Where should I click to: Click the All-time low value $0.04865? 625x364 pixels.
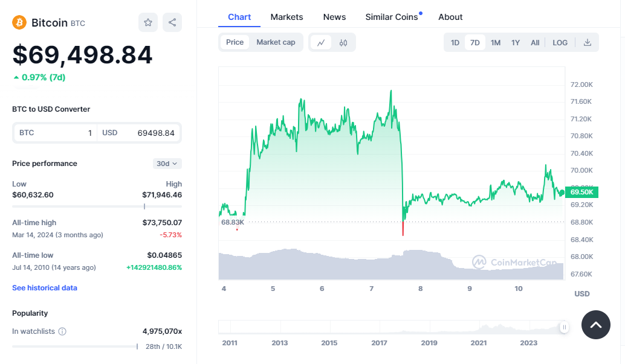coord(164,255)
